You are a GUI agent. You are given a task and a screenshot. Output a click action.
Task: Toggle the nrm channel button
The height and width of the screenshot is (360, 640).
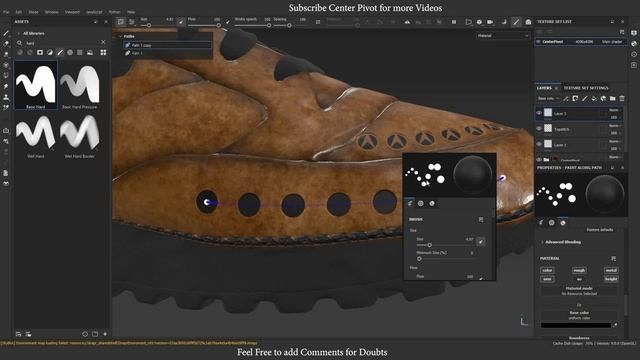(547, 279)
